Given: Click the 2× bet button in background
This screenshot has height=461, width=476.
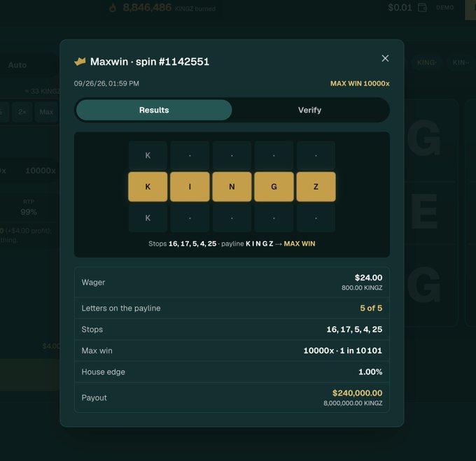Looking at the screenshot, I should [22, 112].
